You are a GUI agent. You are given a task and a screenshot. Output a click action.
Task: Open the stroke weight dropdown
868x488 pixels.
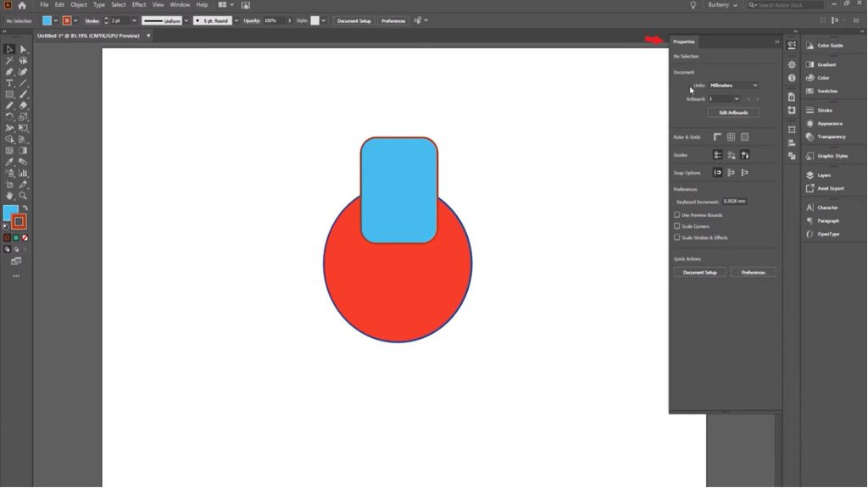[134, 20]
